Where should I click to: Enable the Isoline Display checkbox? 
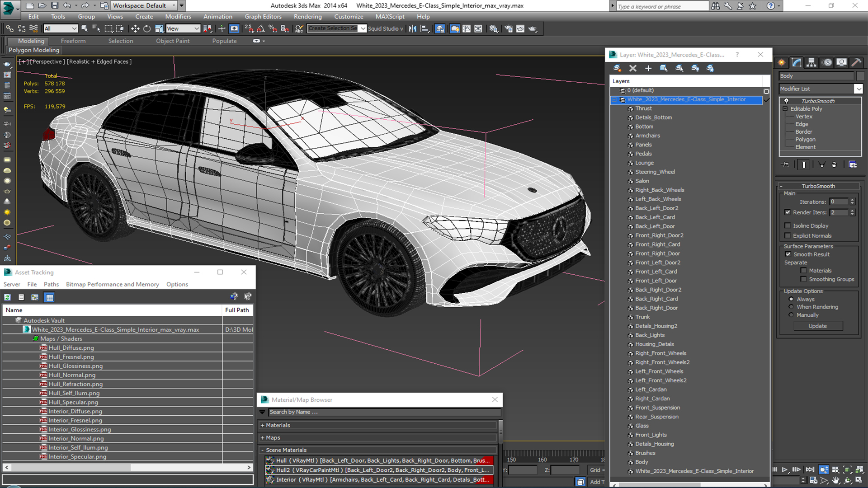(788, 225)
